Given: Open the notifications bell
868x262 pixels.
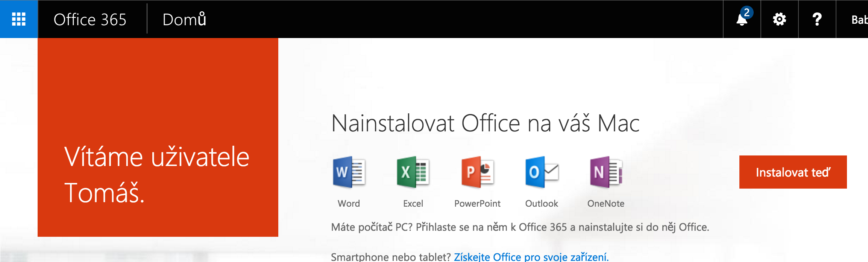Looking at the screenshot, I should pos(742,19).
